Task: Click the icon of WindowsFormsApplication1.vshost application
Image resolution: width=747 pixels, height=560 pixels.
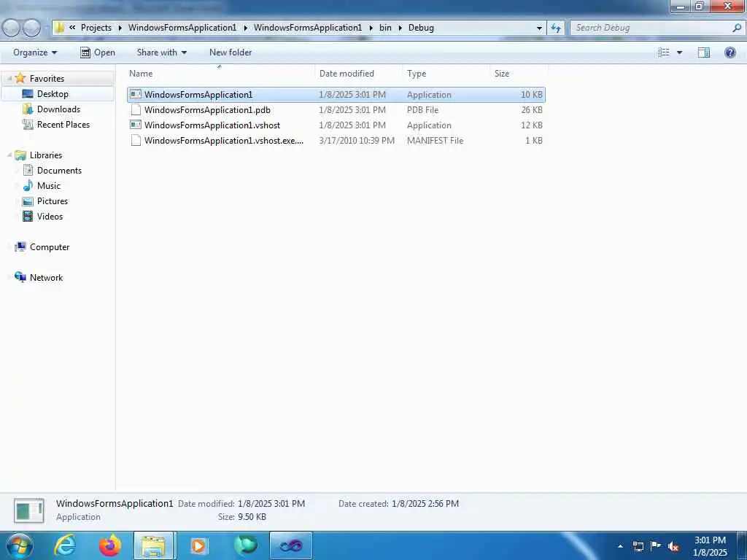Action: pos(136,125)
